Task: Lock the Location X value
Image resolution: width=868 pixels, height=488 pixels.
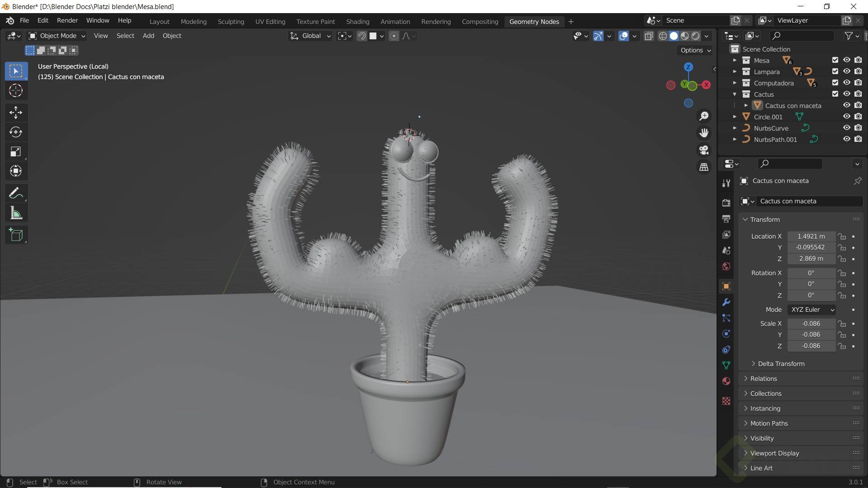Action: tap(841, 236)
